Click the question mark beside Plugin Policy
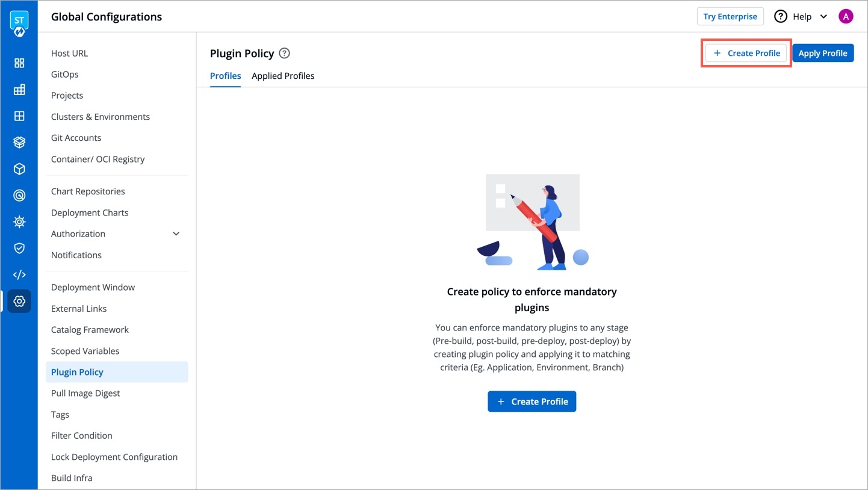The height and width of the screenshot is (490, 868). point(285,53)
